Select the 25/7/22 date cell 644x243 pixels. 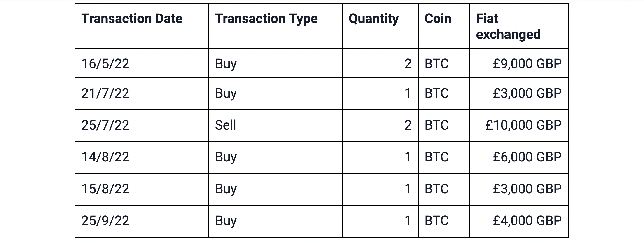(105, 125)
